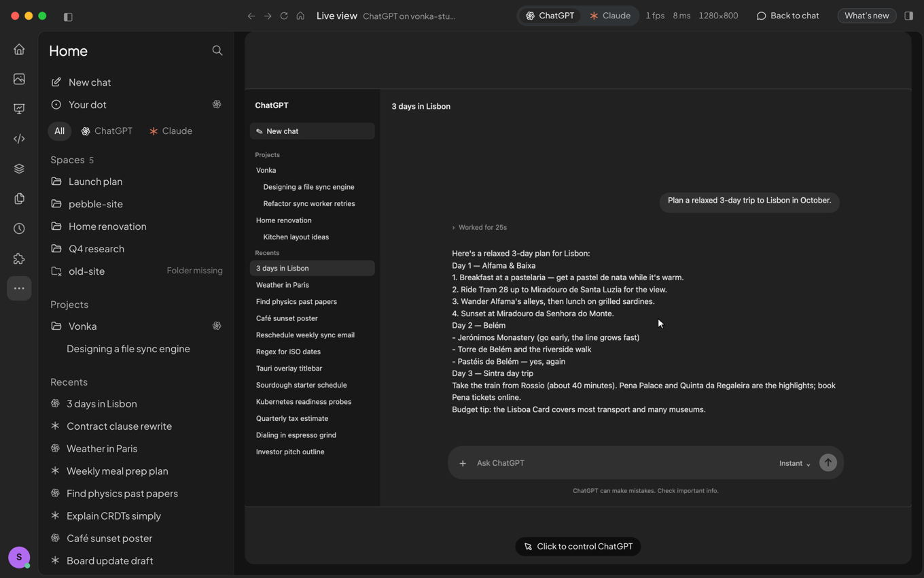The image size is (924, 578).
Task: Open the three-dots more rail icon
Action: pyautogui.click(x=19, y=288)
